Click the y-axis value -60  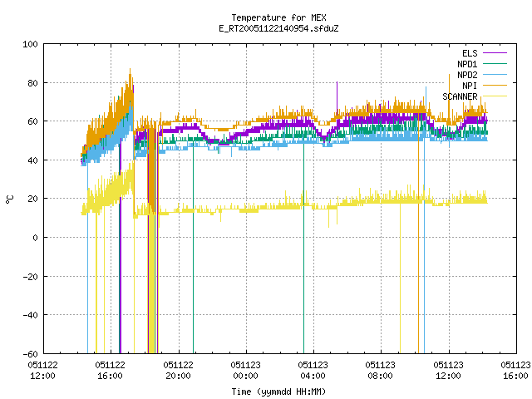(x=30, y=354)
